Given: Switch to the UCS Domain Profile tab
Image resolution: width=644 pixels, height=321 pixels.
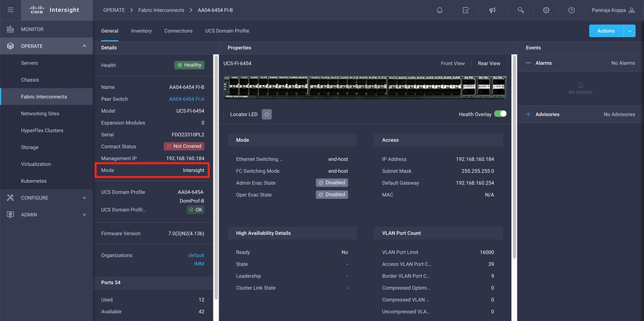Looking at the screenshot, I should click(227, 31).
